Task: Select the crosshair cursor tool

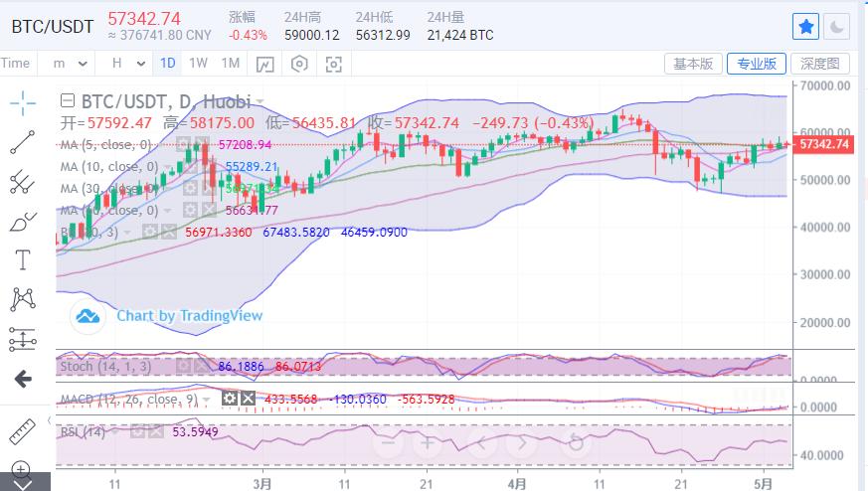Action: (x=23, y=103)
